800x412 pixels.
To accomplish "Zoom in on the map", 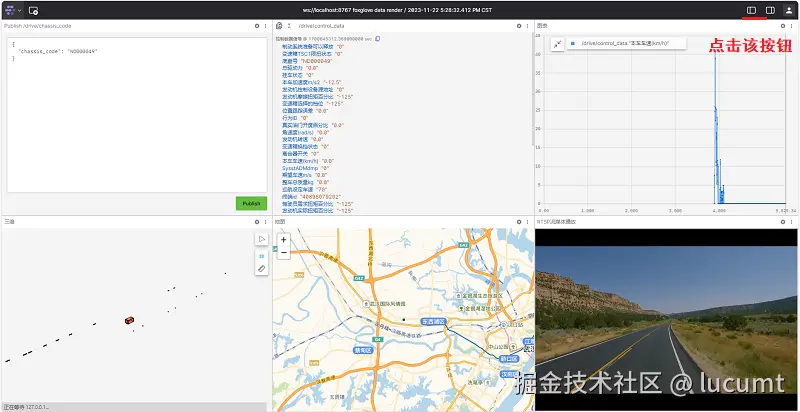I will pyautogui.click(x=283, y=239).
